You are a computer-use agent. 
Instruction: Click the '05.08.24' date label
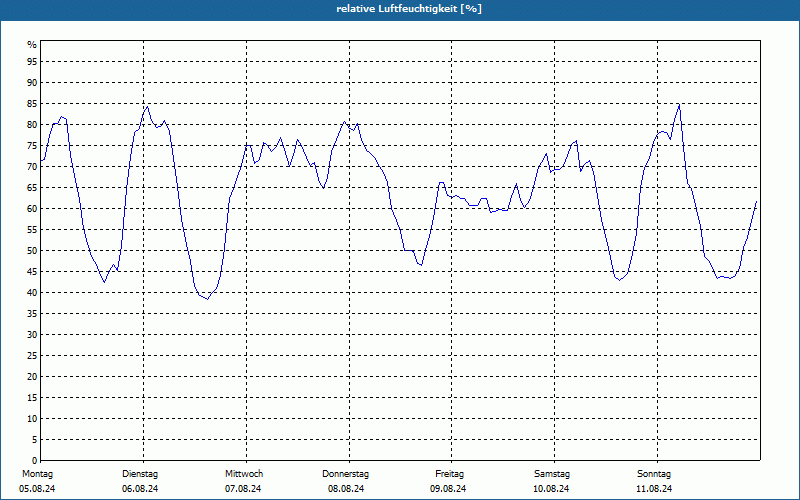[37, 489]
